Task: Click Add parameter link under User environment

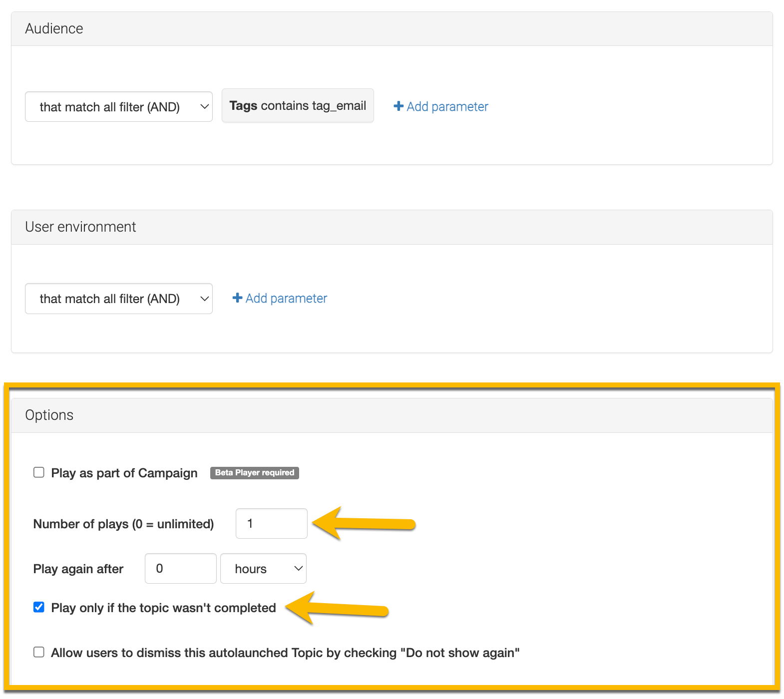Action: pyautogui.click(x=286, y=299)
